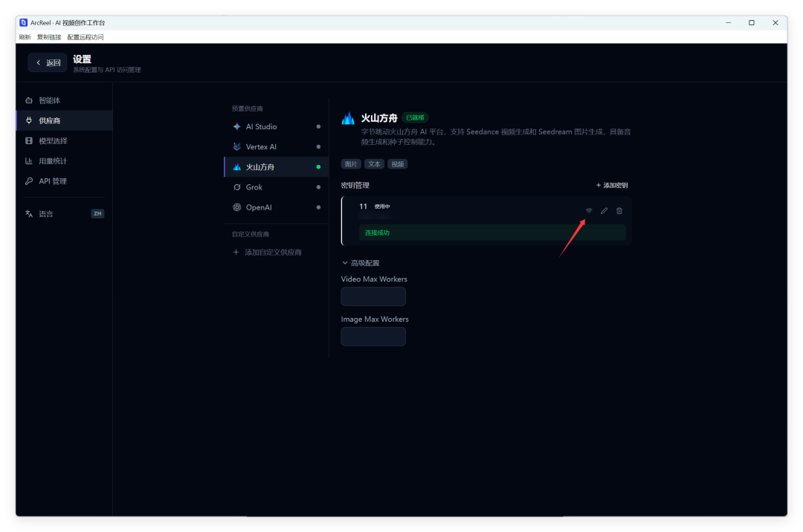Click the AI Studio sparkle icon

click(236, 126)
